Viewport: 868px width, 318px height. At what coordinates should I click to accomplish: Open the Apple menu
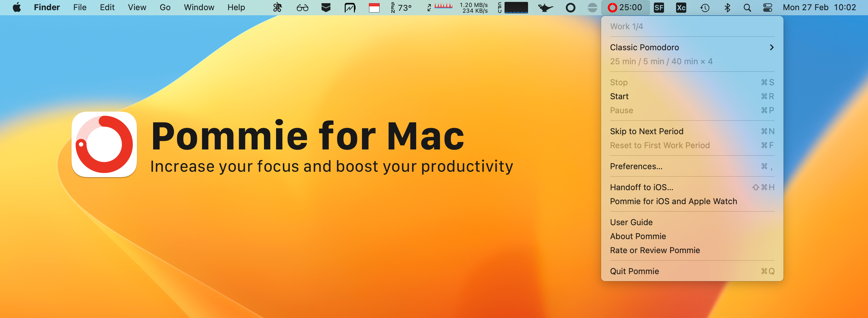(17, 7)
